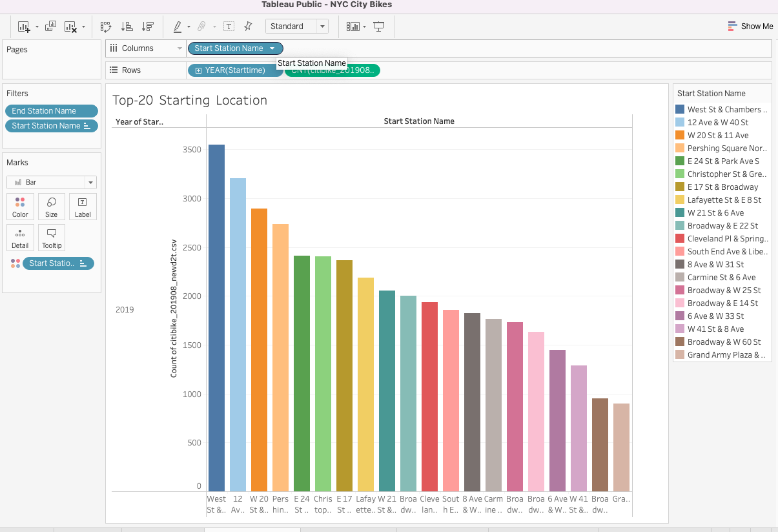Click the Highlight pen icon

tap(177, 26)
